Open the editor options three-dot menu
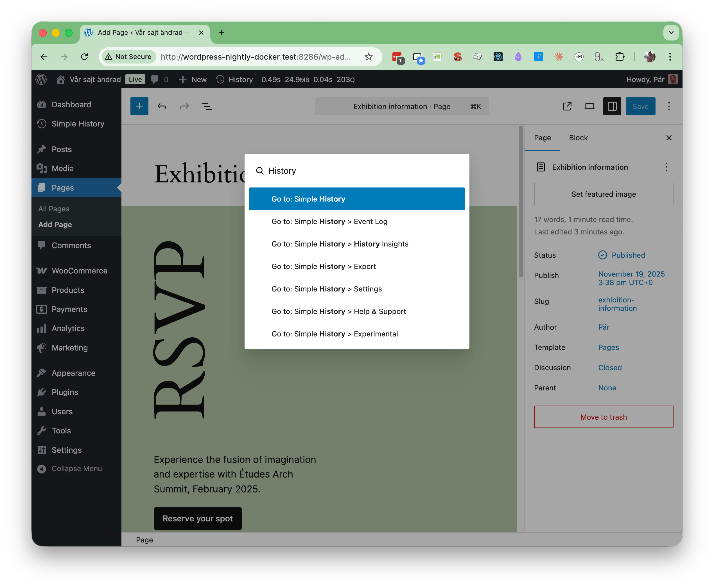This screenshot has width=714, height=588. (x=669, y=106)
